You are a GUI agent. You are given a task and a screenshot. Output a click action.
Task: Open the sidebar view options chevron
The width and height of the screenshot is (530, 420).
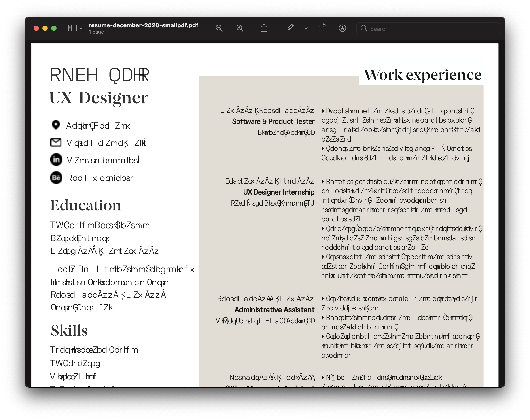[81, 28]
